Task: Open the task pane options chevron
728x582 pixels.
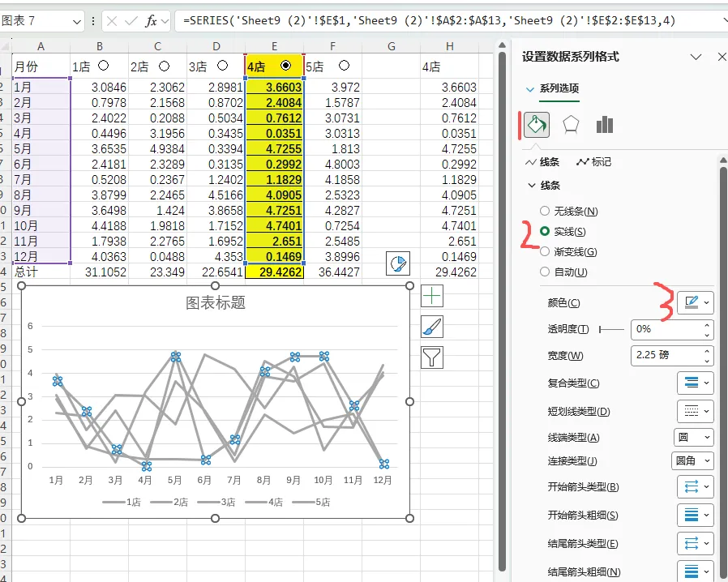Action: (x=696, y=57)
